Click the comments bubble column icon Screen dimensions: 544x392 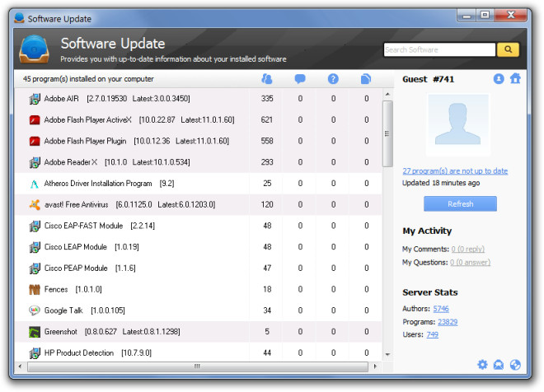300,79
